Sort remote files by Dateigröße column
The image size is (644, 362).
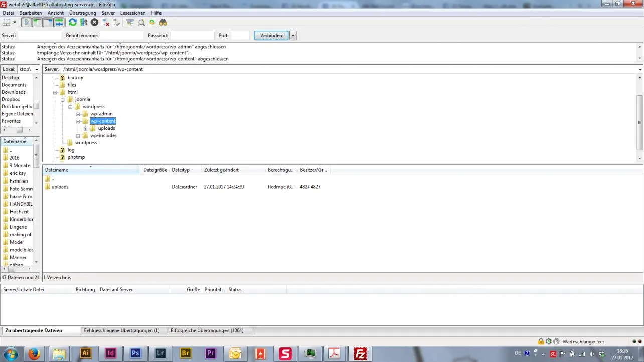(x=155, y=170)
